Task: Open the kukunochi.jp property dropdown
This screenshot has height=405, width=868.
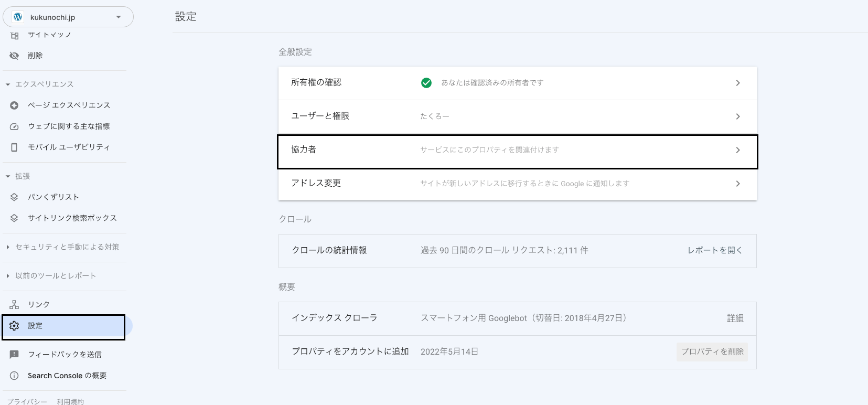Action: [68, 17]
